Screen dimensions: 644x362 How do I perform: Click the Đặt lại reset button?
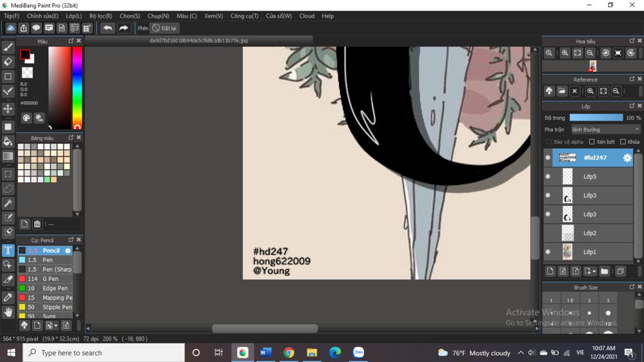point(165,28)
